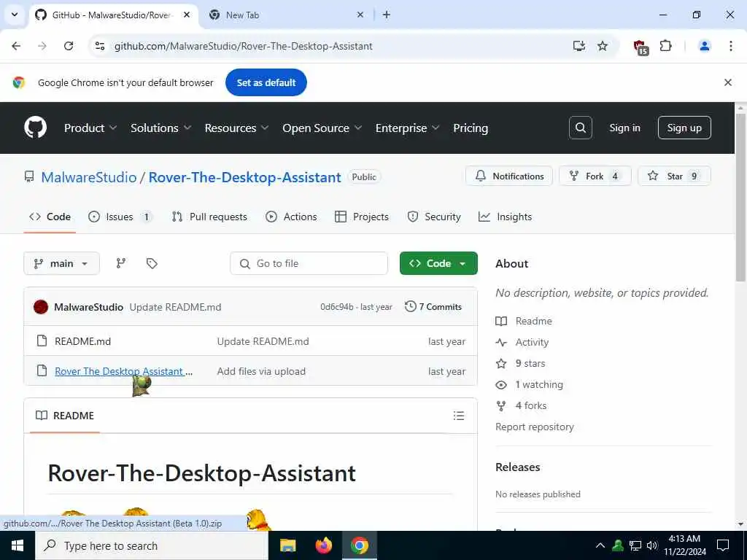
Task: Click the Go to file search field
Action: click(x=309, y=263)
